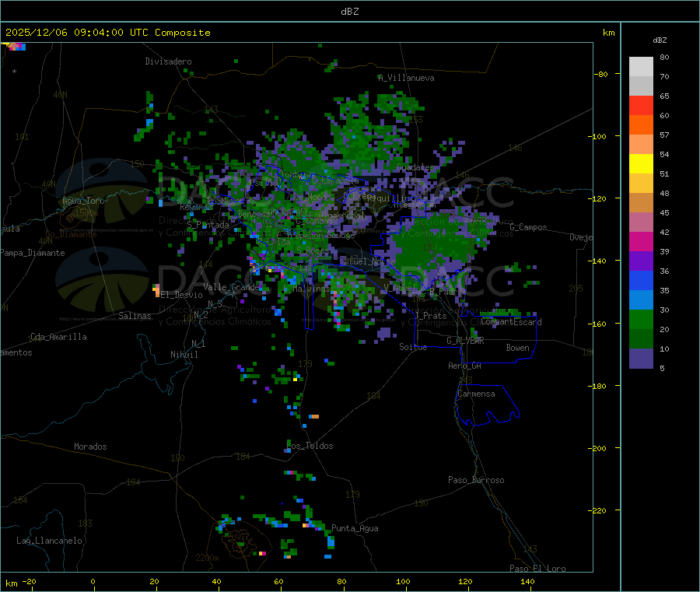
Task: Select the dark orange 60 dBZ legend color
Action: pyautogui.click(x=641, y=125)
